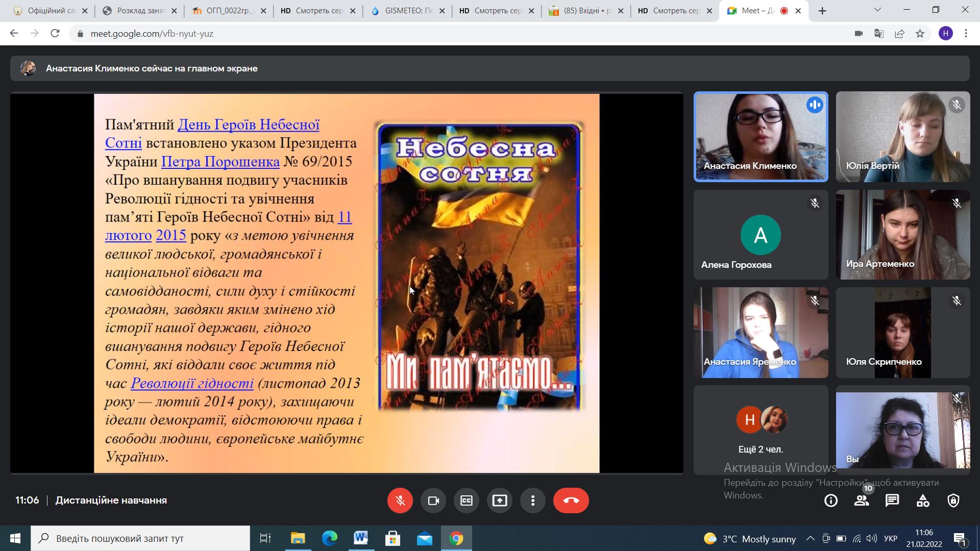Open weather widget '3°C Mostly sunny'
The image size is (980, 551).
pos(749,539)
